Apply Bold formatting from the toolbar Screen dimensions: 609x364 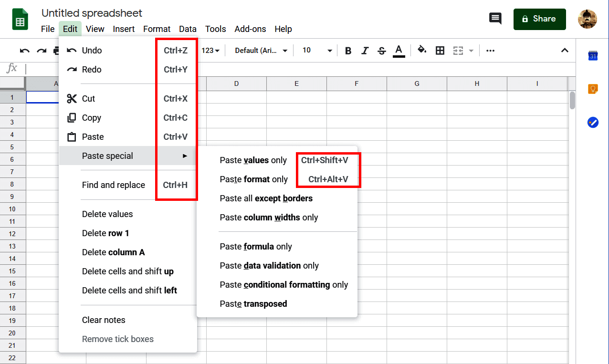tap(348, 50)
